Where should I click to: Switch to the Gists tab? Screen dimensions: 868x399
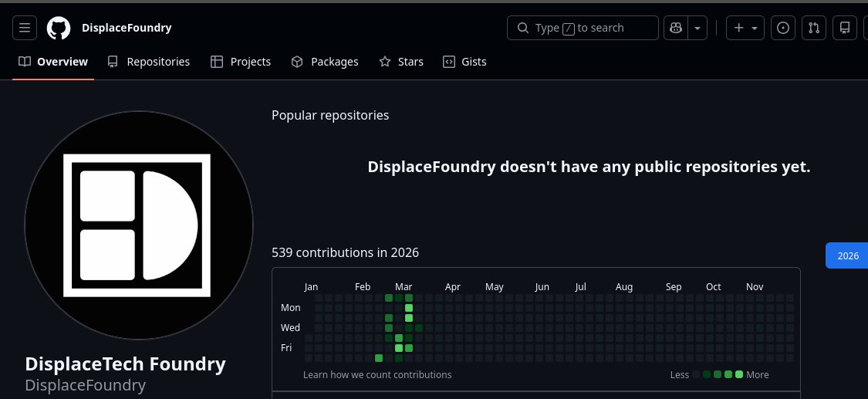(x=465, y=62)
